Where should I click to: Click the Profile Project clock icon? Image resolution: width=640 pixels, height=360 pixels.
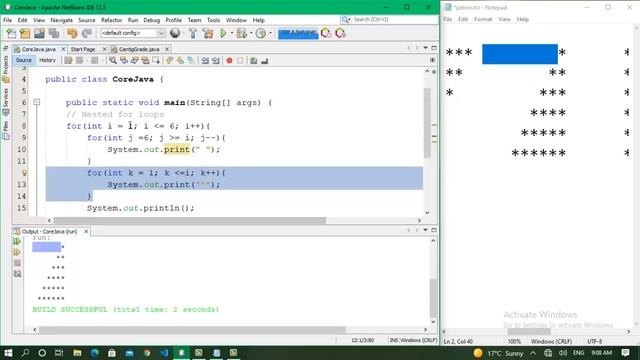pos(261,33)
